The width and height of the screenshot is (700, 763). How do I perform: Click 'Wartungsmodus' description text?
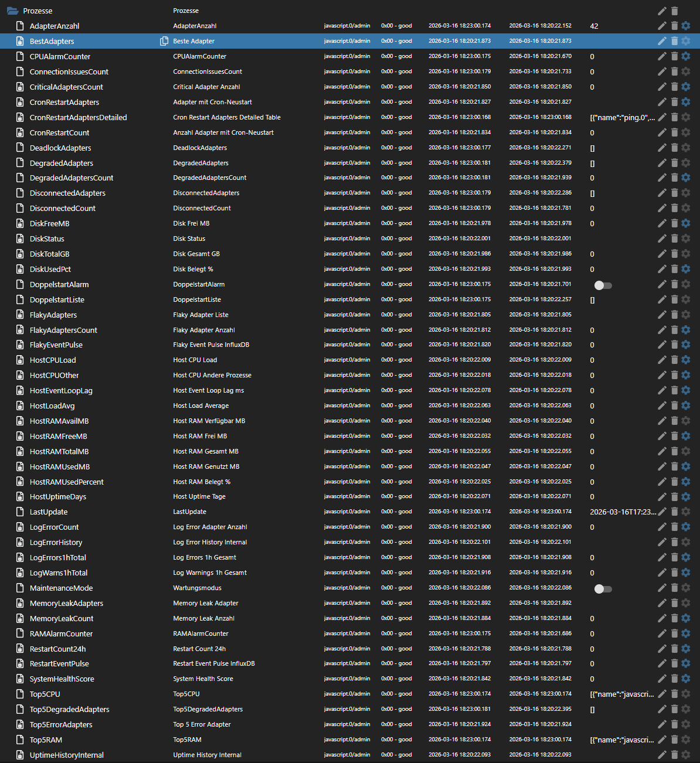click(x=197, y=588)
